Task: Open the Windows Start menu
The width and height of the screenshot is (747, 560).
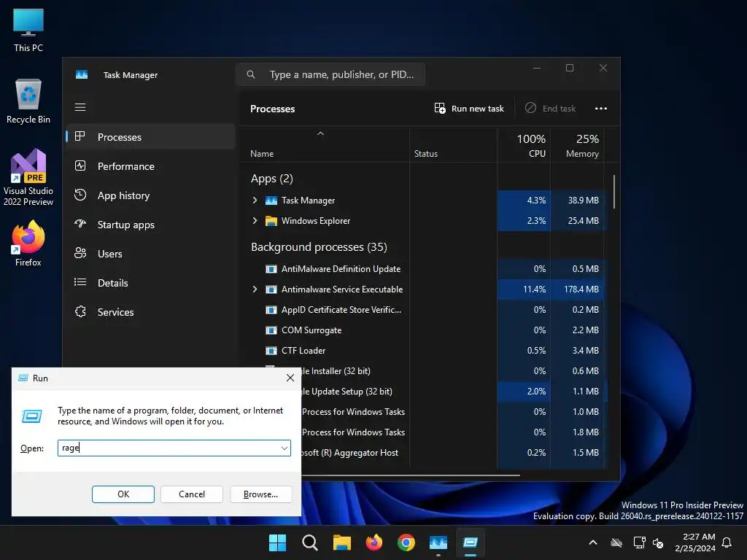Action: [277, 542]
